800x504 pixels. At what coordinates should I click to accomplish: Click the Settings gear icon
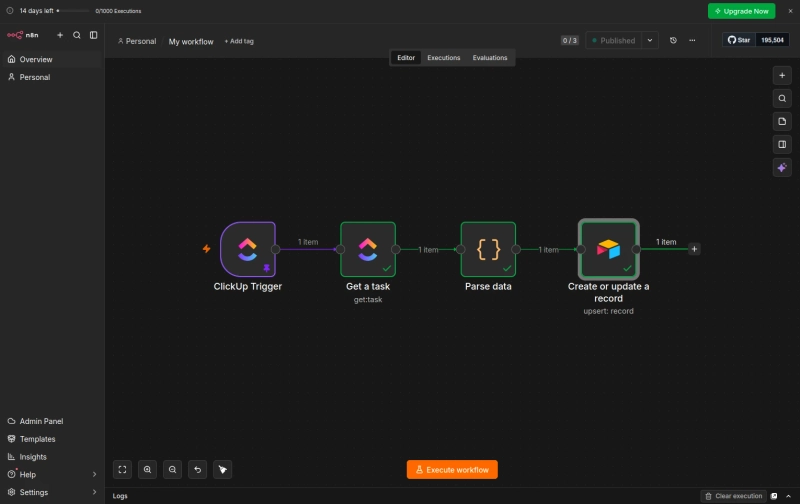11,492
